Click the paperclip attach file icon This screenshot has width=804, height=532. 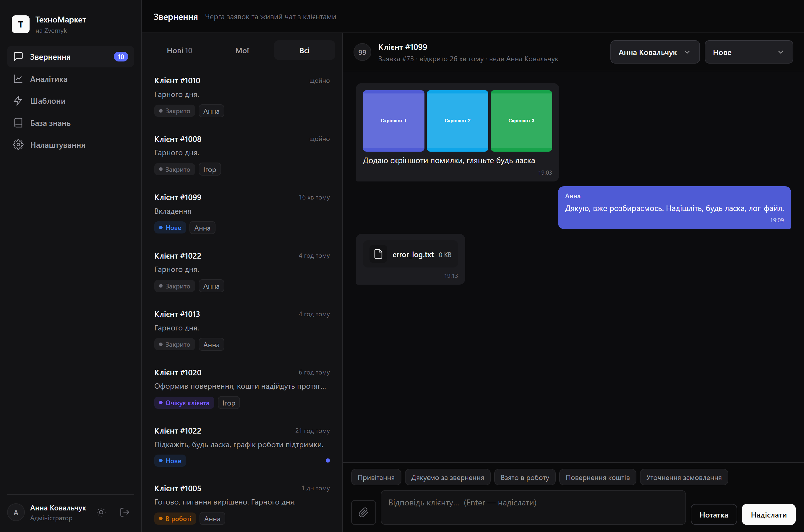(x=363, y=512)
